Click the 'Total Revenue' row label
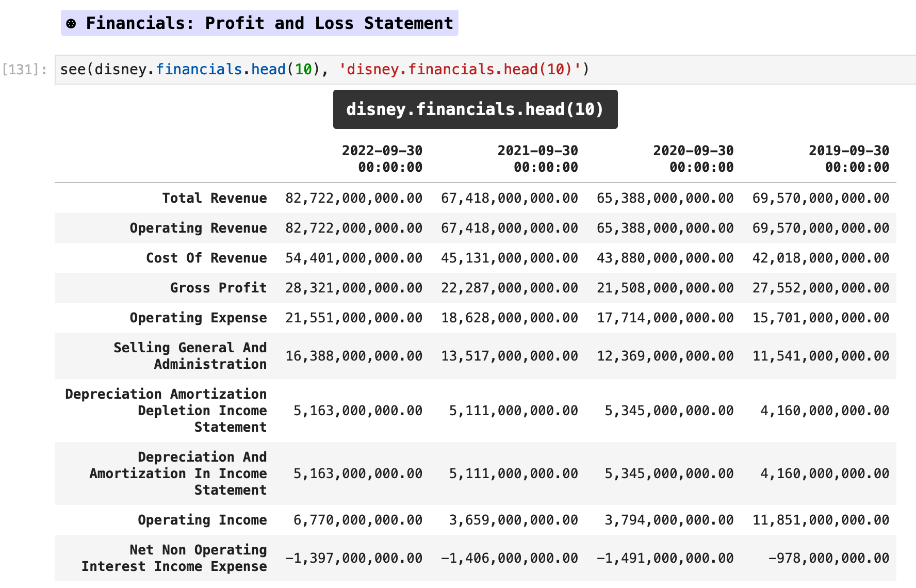This screenshot has height=588, width=916. point(215,198)
